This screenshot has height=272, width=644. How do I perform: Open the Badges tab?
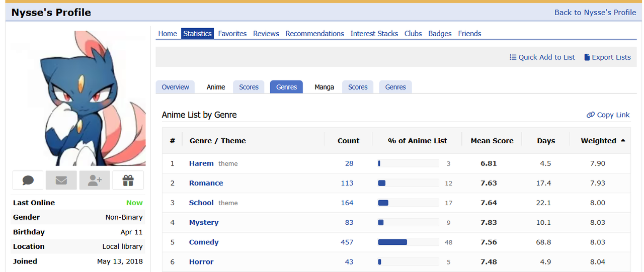440,34
